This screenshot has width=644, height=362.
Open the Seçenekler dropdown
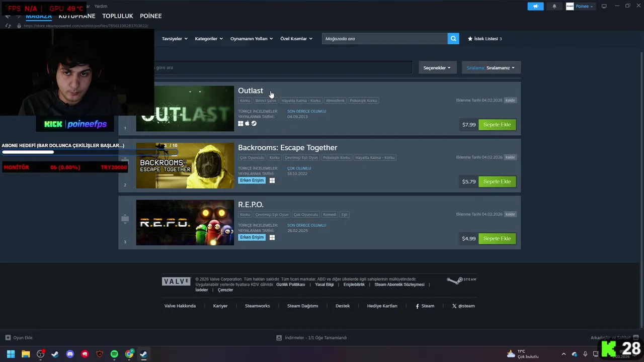[x=437, y=67]
